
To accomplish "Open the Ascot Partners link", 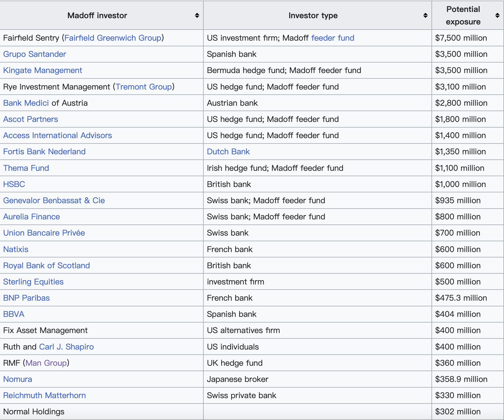I will (31, 119).
